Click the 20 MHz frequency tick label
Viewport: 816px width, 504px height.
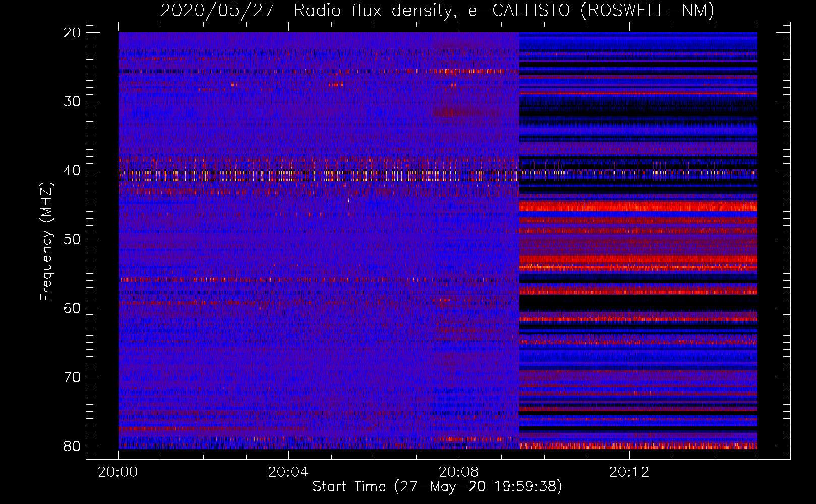coord(72,33)
